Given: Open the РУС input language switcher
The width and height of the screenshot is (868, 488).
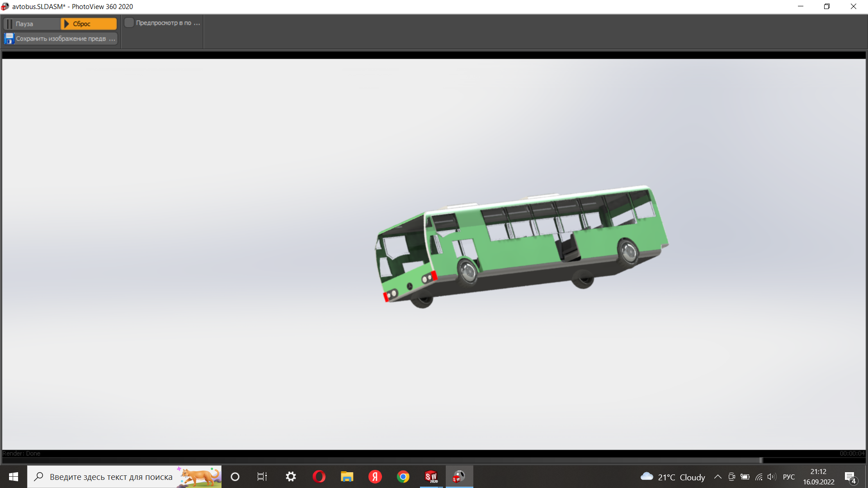Looking at the screenshot, I should [789, 477].
